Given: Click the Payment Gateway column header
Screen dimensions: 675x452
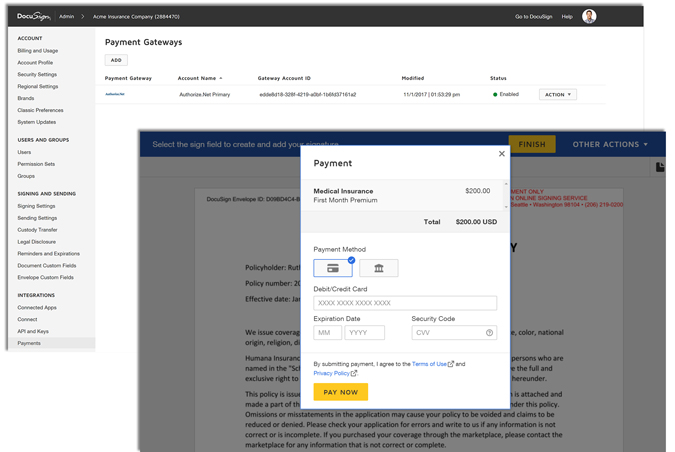Looking at the screenshot, I should 128,78.
